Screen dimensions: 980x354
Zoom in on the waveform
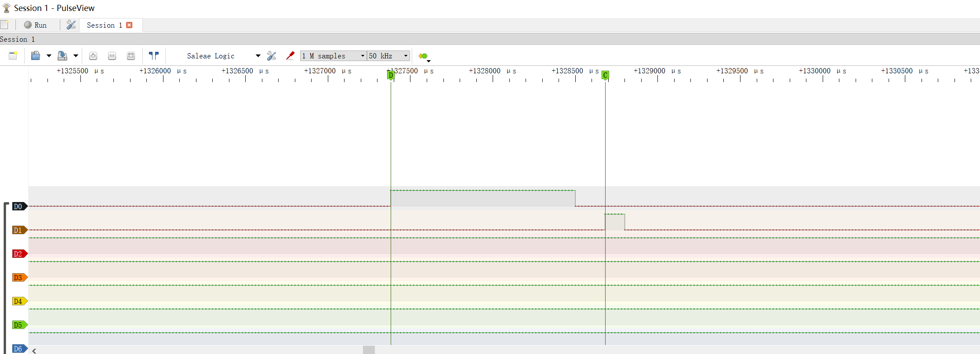click(x=93, y=56)
